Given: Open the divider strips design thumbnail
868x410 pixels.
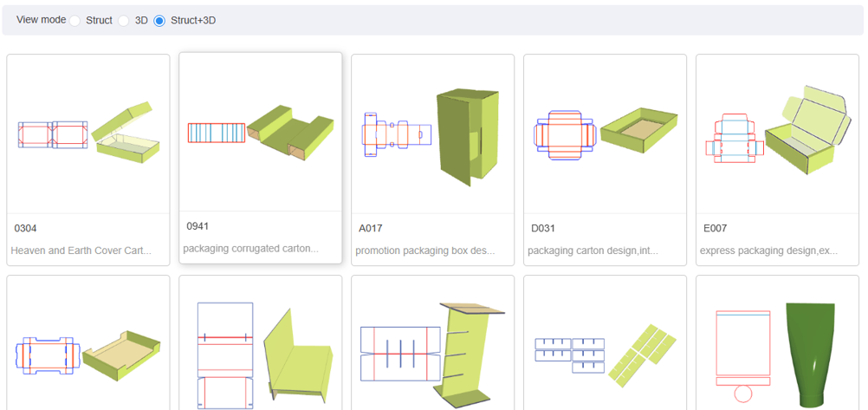Looking at the screenshot, I should pos(605,343).
